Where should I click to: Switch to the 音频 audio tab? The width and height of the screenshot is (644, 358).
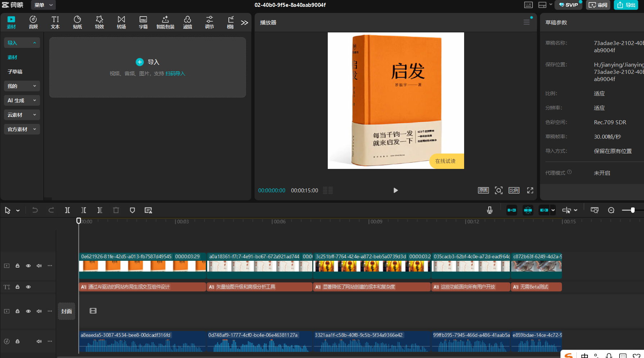33,22
